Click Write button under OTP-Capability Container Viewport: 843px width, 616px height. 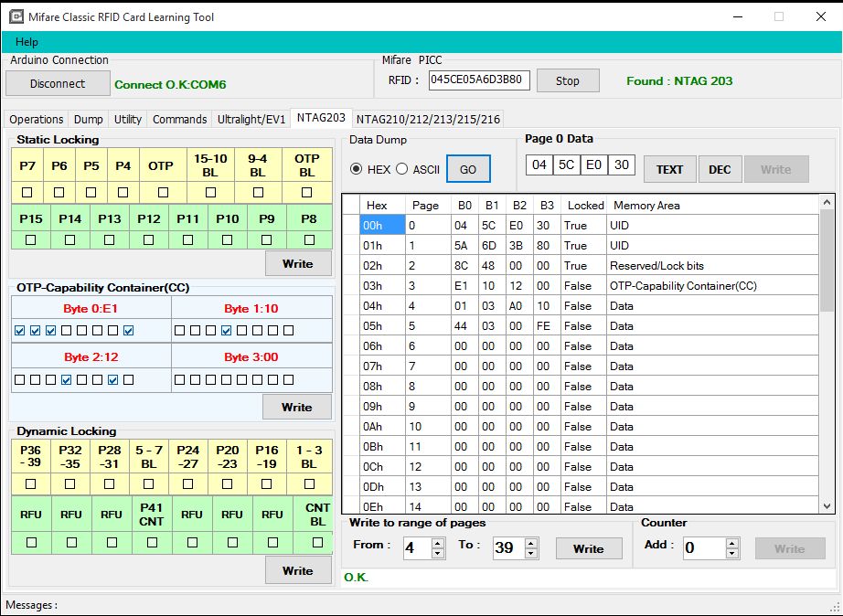(x=297, y=408)
